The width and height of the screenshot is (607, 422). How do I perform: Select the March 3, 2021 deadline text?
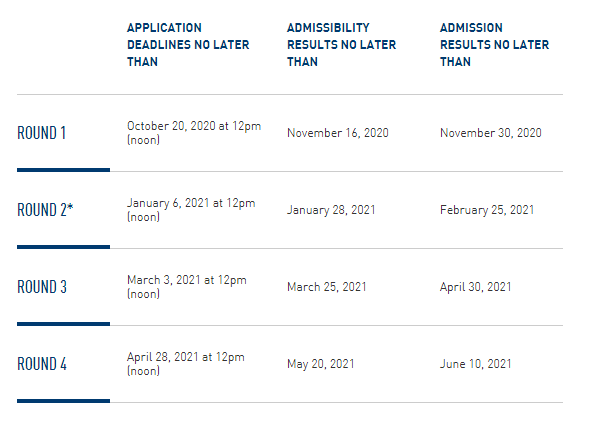click(187, 287)
